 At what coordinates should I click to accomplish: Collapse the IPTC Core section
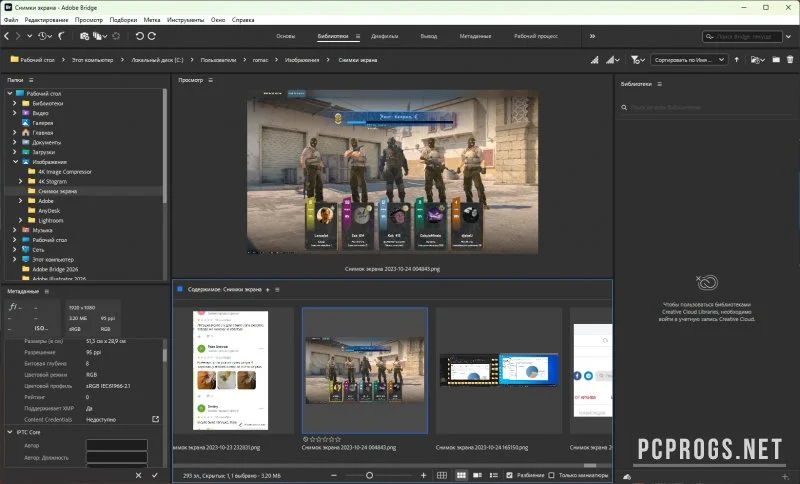click(10, 432)
